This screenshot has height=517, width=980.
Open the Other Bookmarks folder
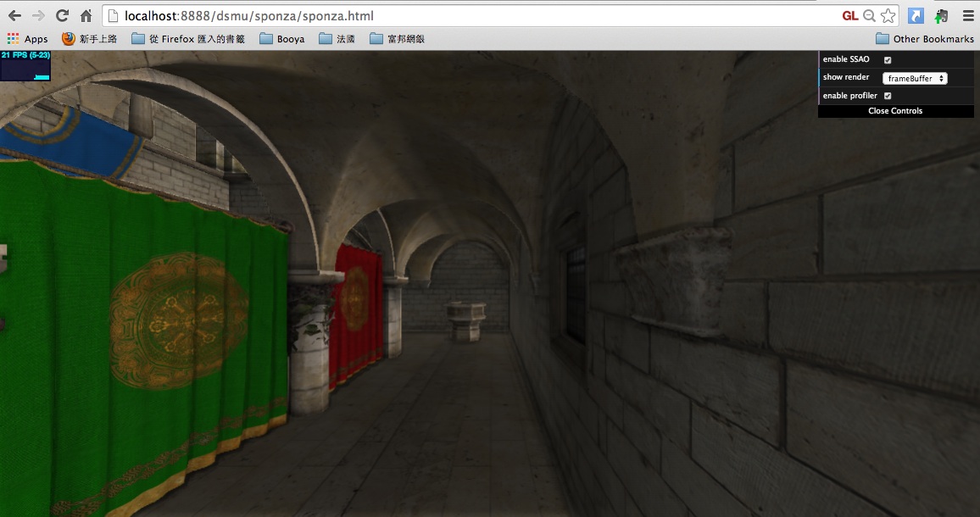tap(924, 39)
